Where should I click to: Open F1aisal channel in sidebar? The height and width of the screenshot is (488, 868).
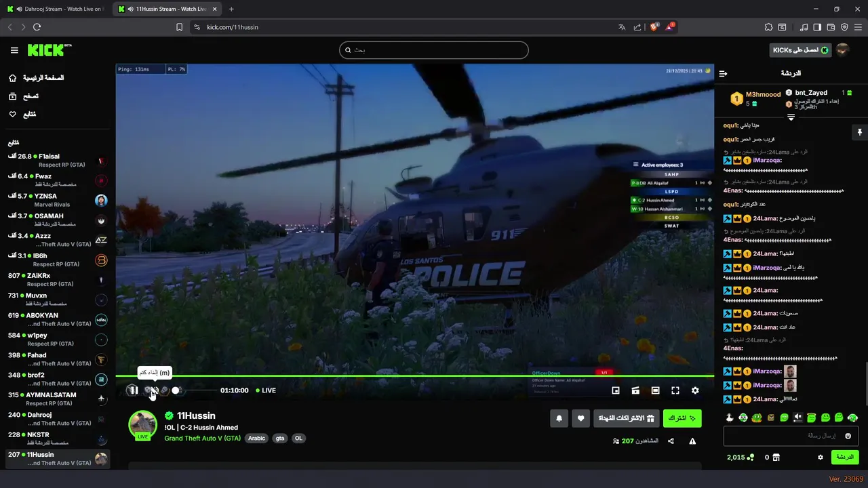[x=57, y=161]
